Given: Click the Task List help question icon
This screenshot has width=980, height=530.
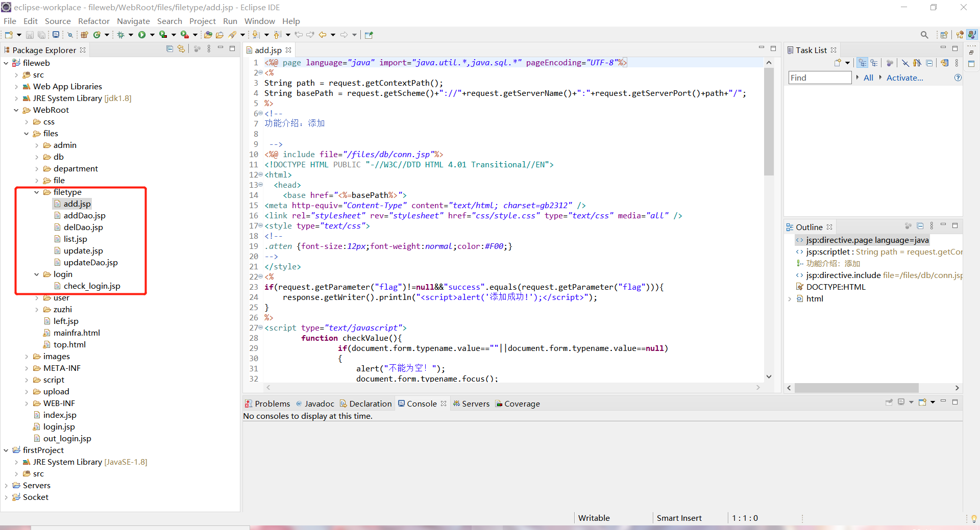Looking at the screenshot, I should [x=958, y=78].
